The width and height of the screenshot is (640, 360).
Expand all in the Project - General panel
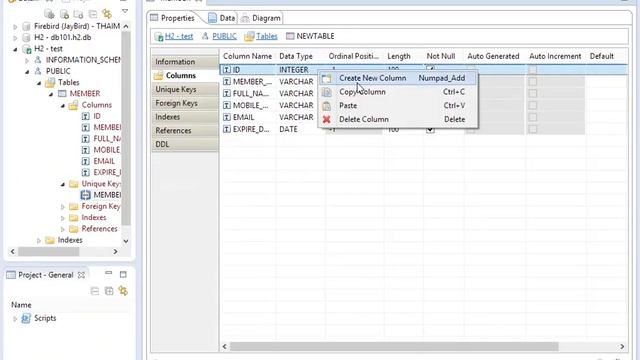pyautogui.click(x=109, y=291)
